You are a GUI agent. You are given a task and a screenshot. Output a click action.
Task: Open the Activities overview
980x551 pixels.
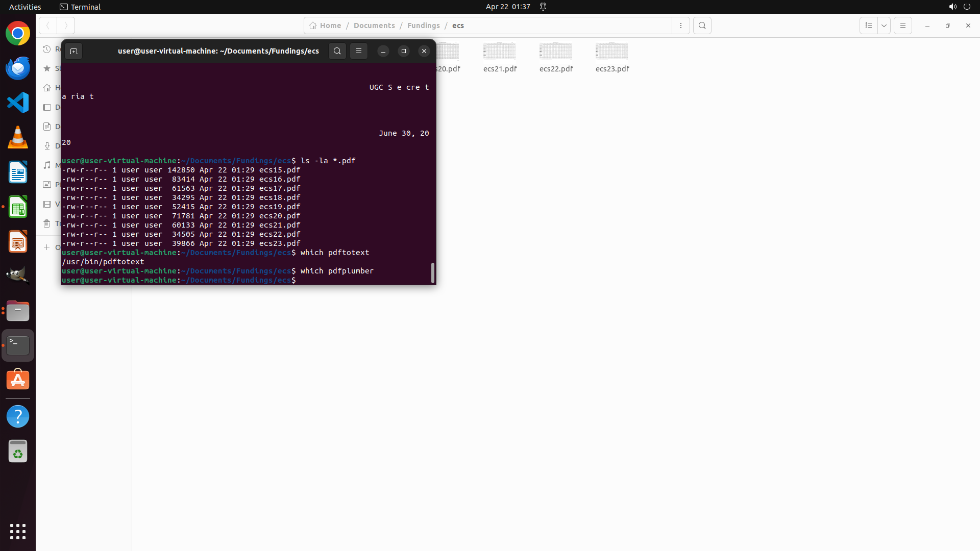click(25, 7)
